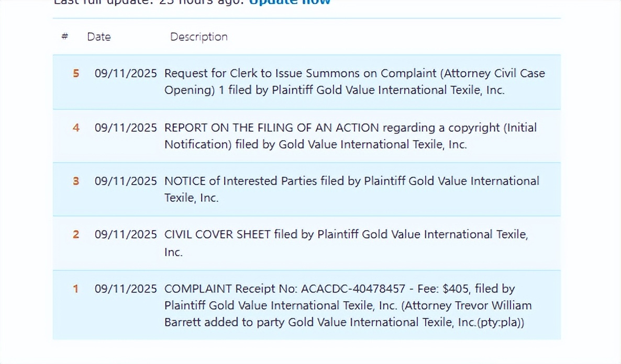Click the Update now link

click(290, 2)
